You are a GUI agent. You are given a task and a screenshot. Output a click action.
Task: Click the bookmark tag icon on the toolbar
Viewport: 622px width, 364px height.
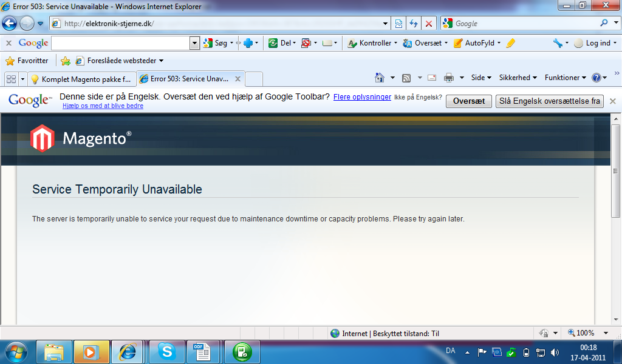click(x=327, y=43)
